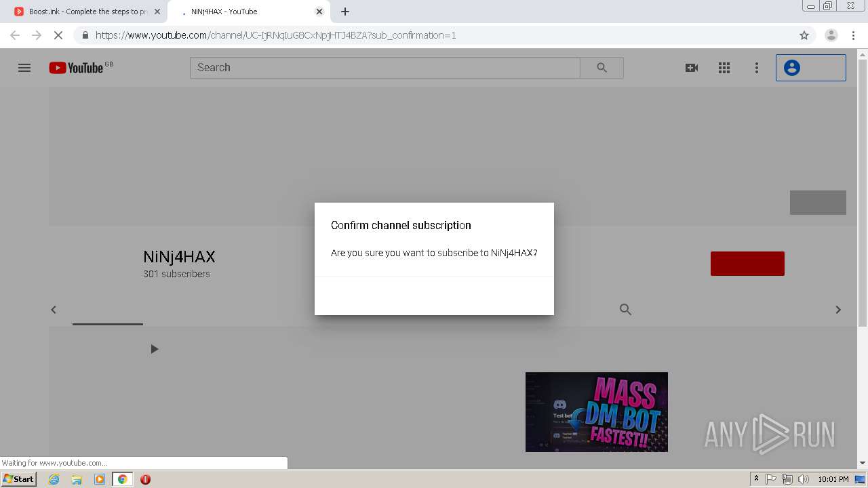Search within the NiNj4HAX channel icon
The width and height of the screenshot is (868, 488).
coord(625,310)
